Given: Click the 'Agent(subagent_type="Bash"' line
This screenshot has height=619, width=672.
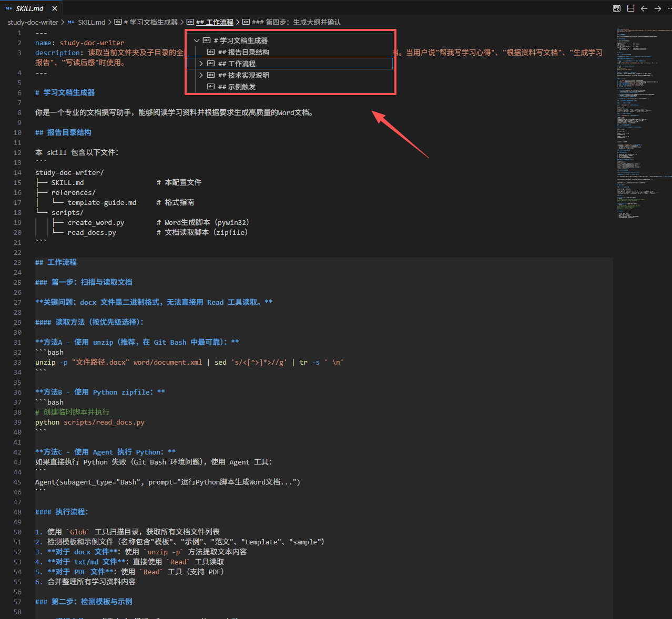Looking at the screenshot, I should point(168,482).
